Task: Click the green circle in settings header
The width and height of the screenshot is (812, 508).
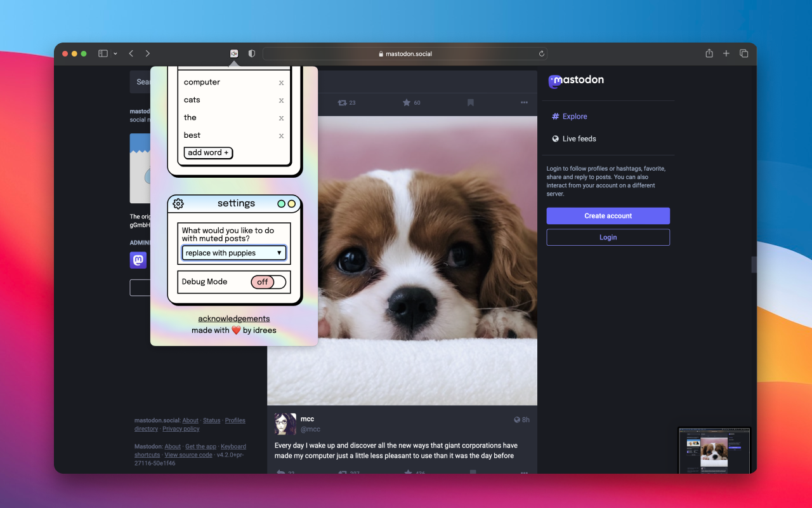Action: click(x=281, y=204)
